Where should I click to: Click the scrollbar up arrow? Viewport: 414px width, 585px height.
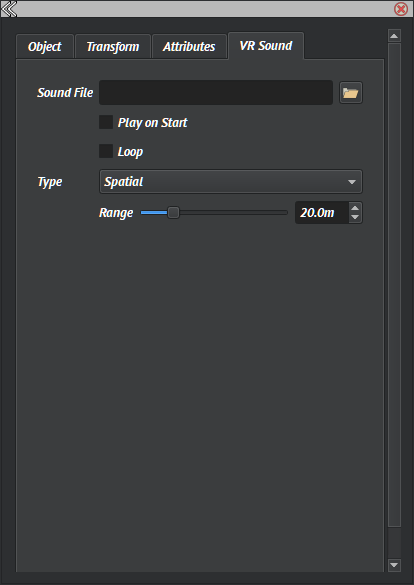pos(394,36)
